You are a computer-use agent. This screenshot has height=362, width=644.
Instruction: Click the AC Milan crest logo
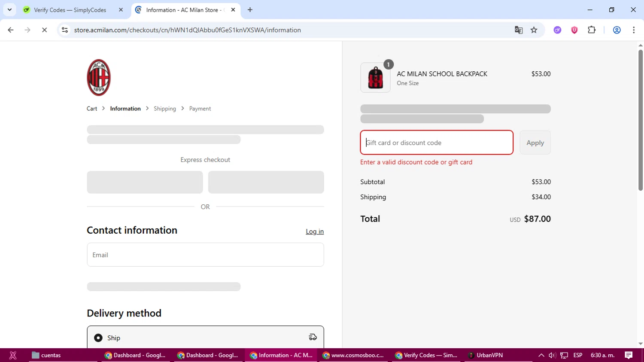[x=99, y=78]
